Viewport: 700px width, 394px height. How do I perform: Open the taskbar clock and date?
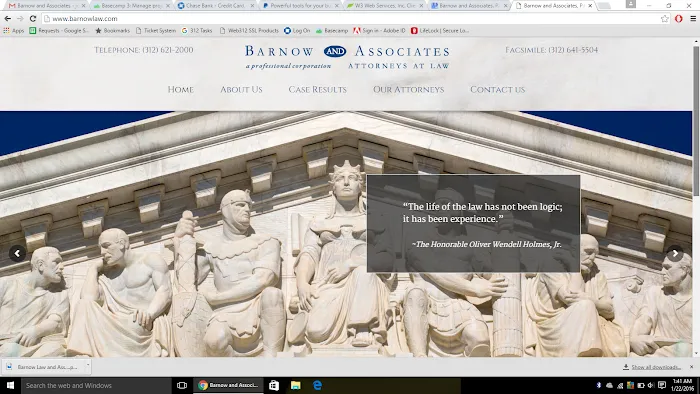pyautogui.click(x=682, y=386)
